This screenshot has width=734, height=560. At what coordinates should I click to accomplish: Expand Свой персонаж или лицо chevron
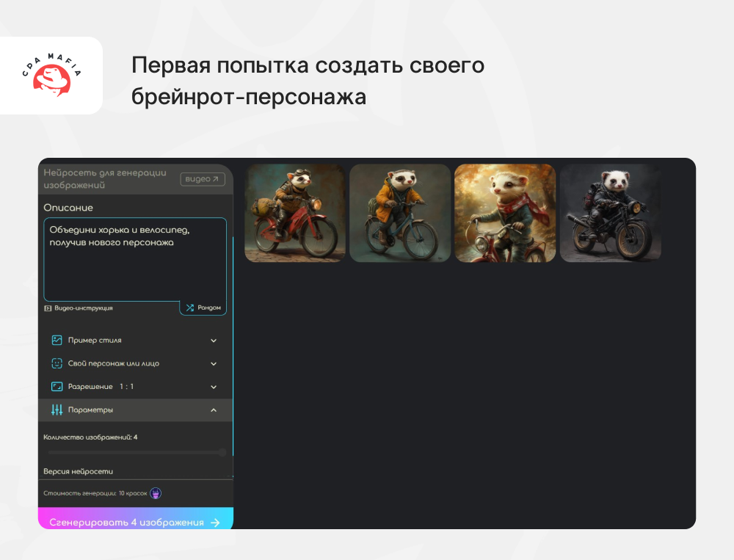(x=214, y=363)
